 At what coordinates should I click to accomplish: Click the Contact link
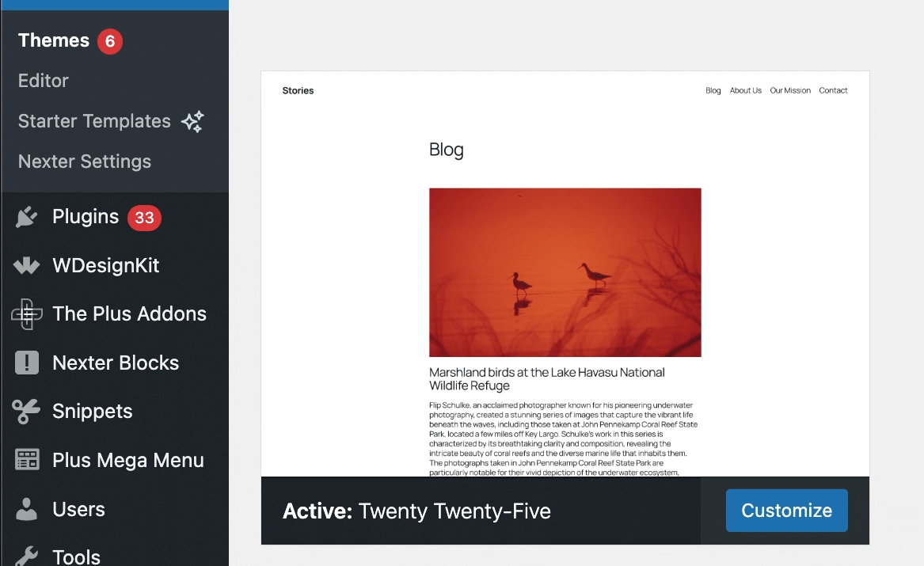833,90
